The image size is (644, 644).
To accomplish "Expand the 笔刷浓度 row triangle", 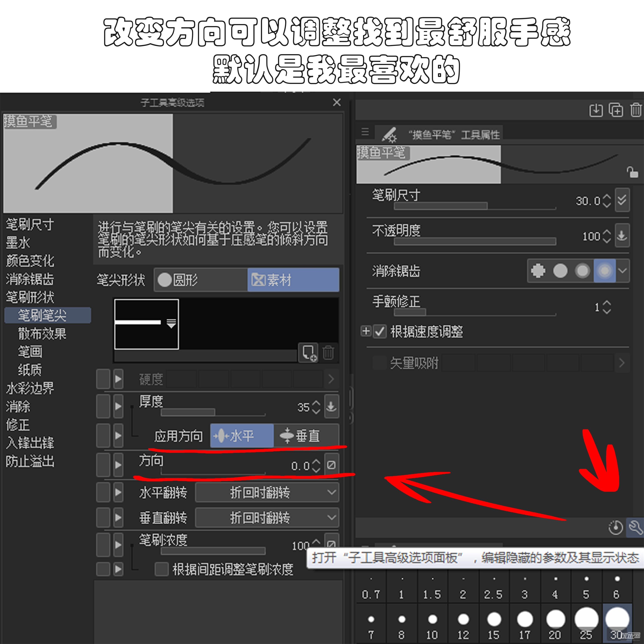I will click(118, 545).
